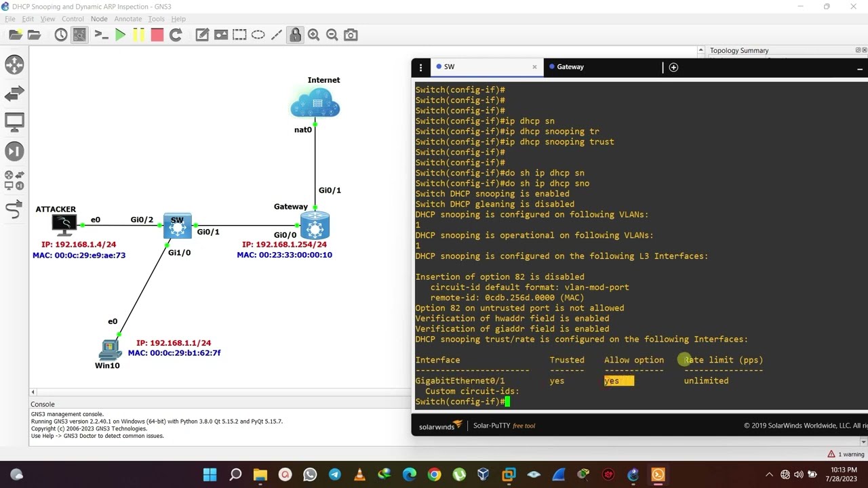Toggle the lock items padlock

[x=295, y=35]
